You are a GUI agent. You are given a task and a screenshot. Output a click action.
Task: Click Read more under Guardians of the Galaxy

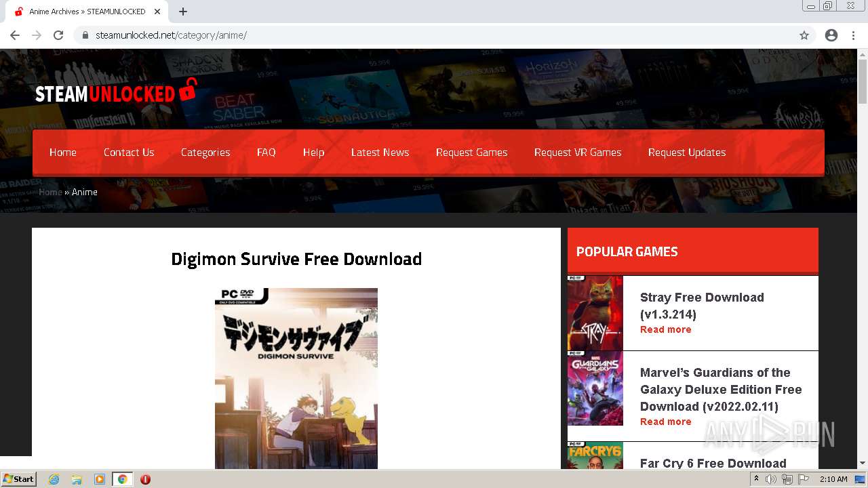click(x=665, y=422)
